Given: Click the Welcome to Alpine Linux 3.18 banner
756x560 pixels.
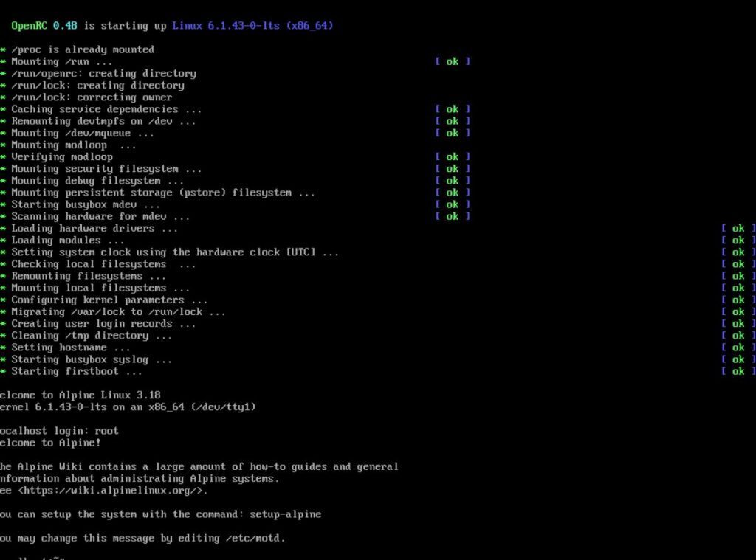Looking at the screenshot, I should coord(81,395).
